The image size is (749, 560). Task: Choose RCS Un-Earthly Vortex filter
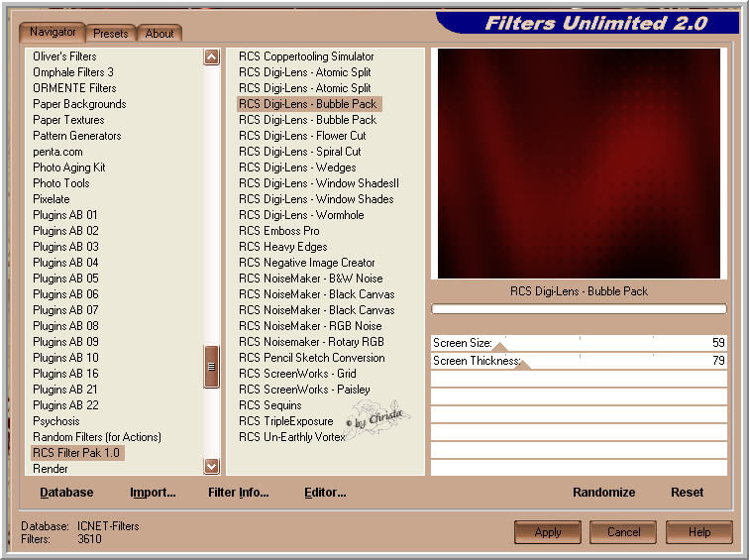[292, 437]
